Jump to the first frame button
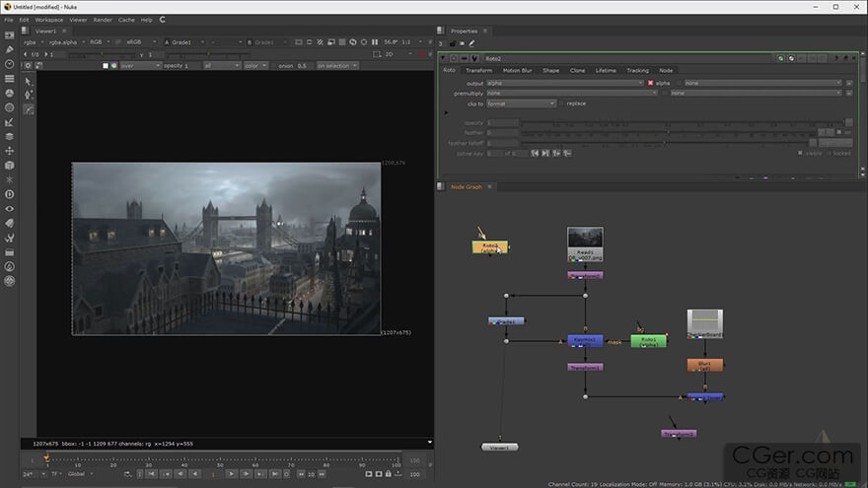The height and width of the screenshot is (488, 868). pyautogui.click(x=151, y=474)
